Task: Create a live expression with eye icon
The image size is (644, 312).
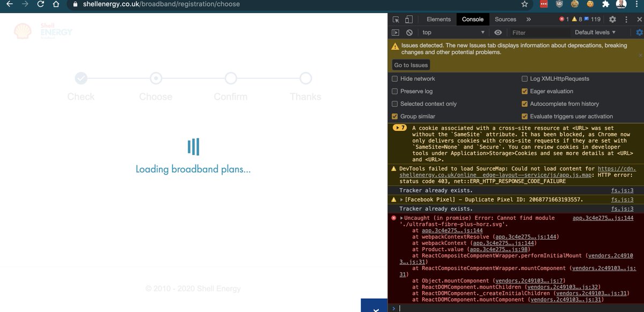Action: tap(498, 33)
